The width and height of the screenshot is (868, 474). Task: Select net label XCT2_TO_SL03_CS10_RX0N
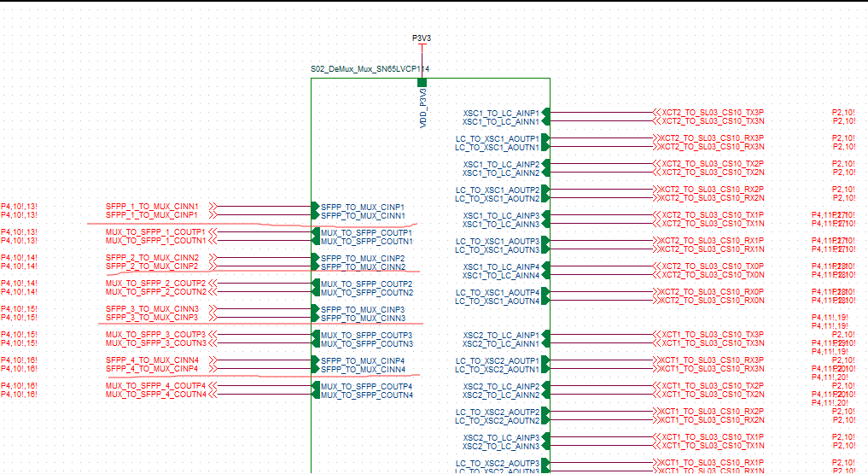click(x=713, y=300)
